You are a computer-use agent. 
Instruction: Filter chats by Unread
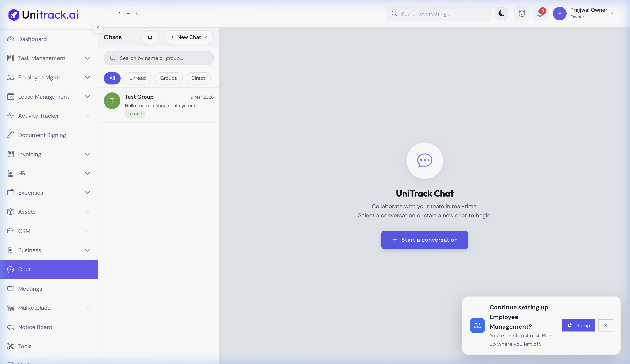(x=137, y=78)
